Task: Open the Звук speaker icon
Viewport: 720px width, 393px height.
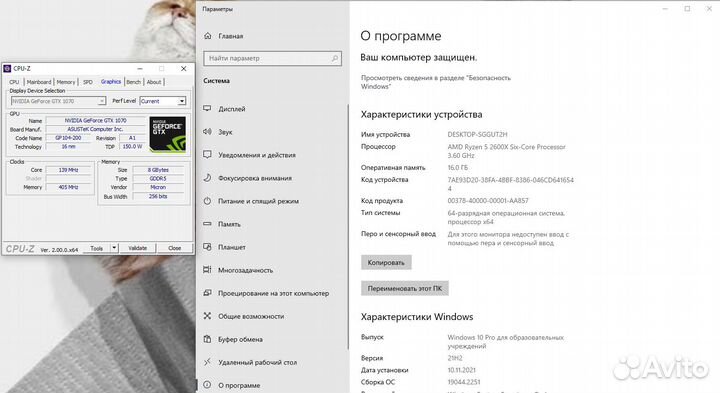Action: (x=208, y=132)
